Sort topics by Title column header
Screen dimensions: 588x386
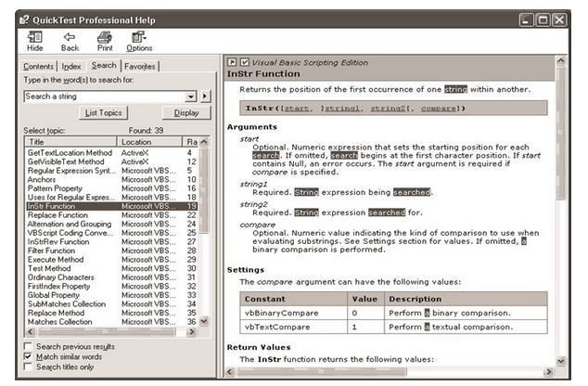70,142
